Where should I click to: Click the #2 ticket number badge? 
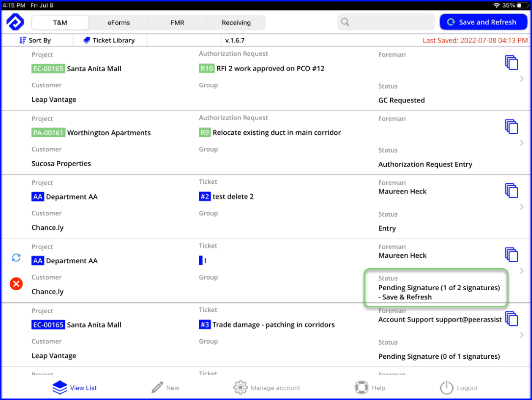click(205, 197)
